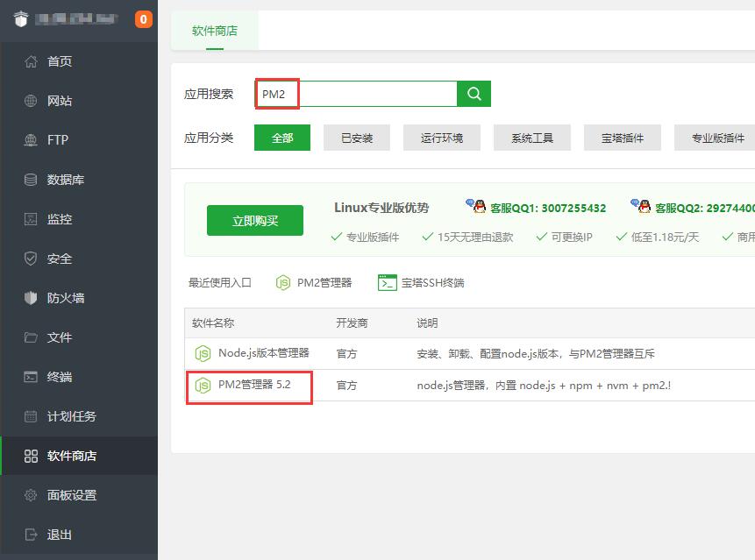Image resolution: width=755 pixels, height=560 pixels.
Task: Click the PM2管理器 description mentioning npm + nvm
Action: [544, 386]
